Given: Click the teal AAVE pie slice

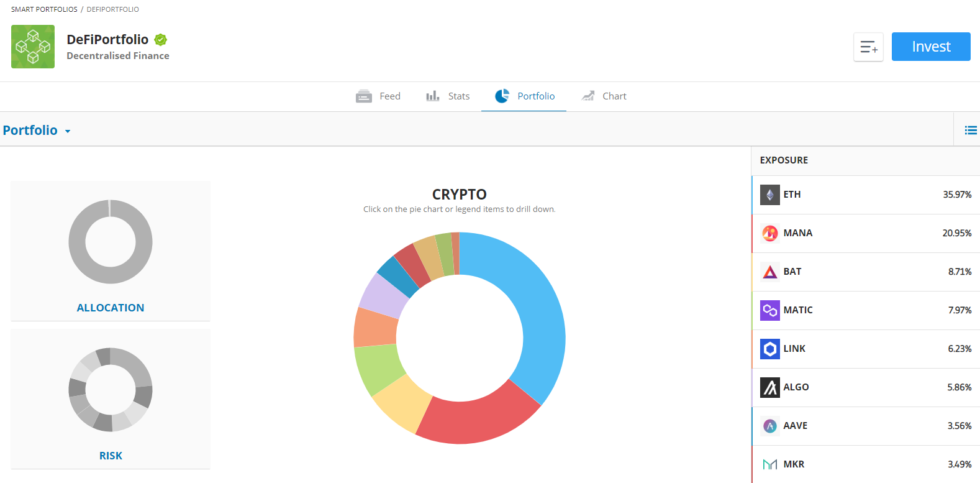Looking at the screenshot, I should 397,277.
